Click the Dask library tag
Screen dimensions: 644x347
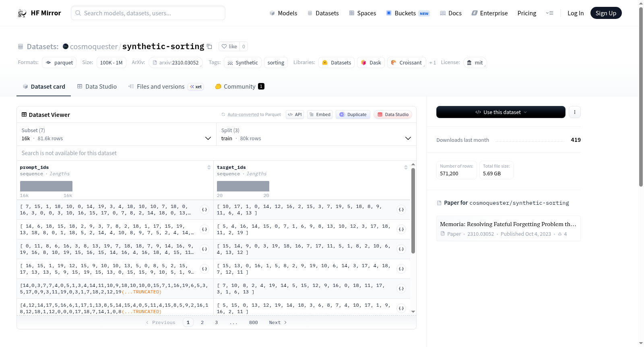pos(371,62)
